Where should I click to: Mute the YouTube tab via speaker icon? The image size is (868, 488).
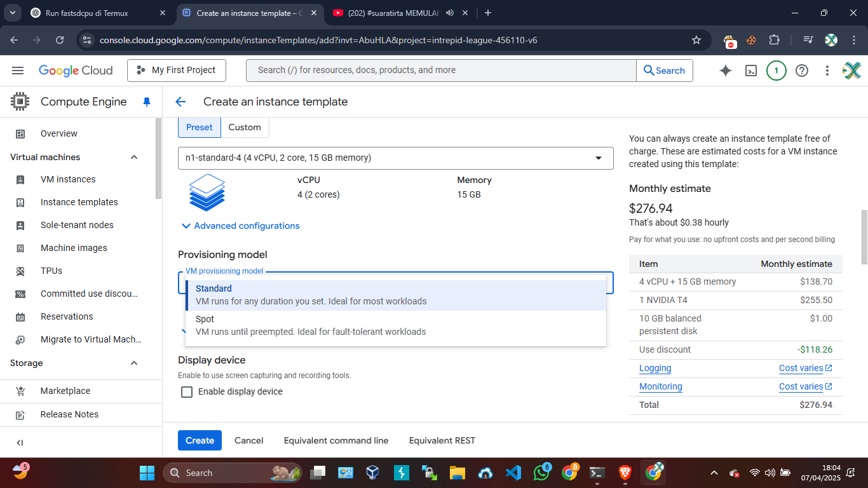pyautogui.click(x=450, y=13)
